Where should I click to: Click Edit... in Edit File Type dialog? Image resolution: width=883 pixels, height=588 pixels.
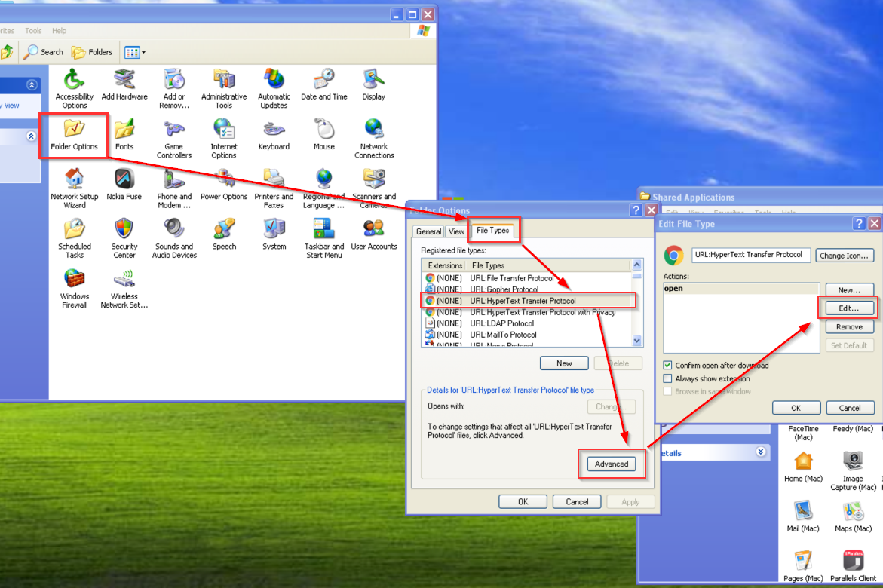point(849,308)
